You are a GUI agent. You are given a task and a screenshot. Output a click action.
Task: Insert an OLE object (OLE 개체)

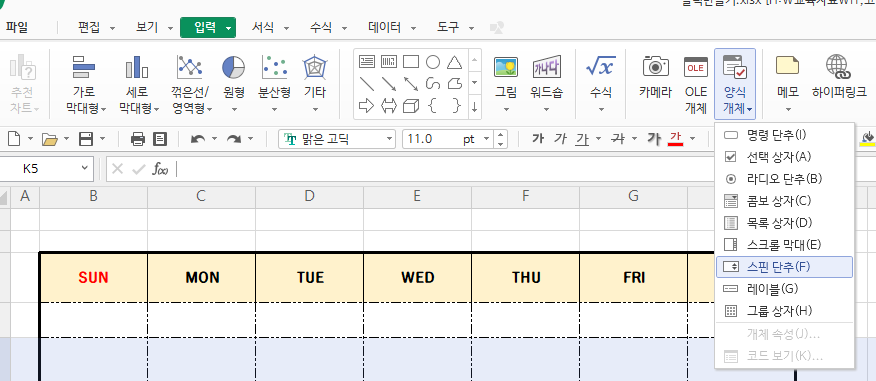tap(696, 84)
